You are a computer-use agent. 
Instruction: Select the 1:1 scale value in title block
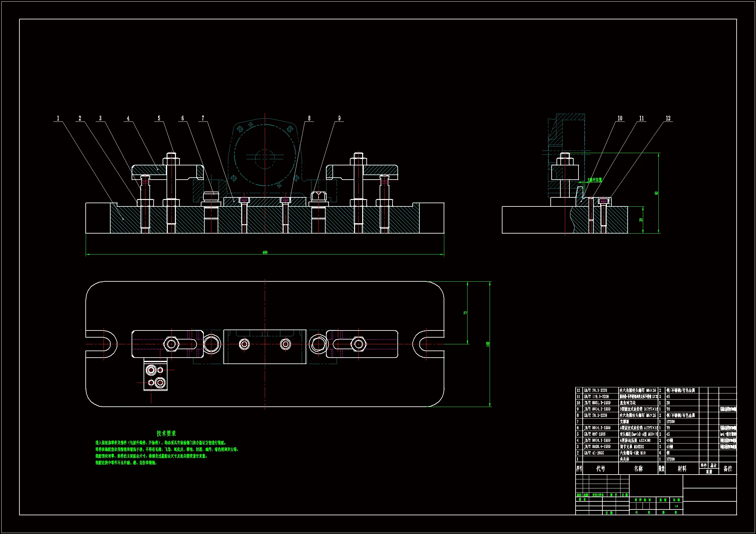click(x=676, y=506)
